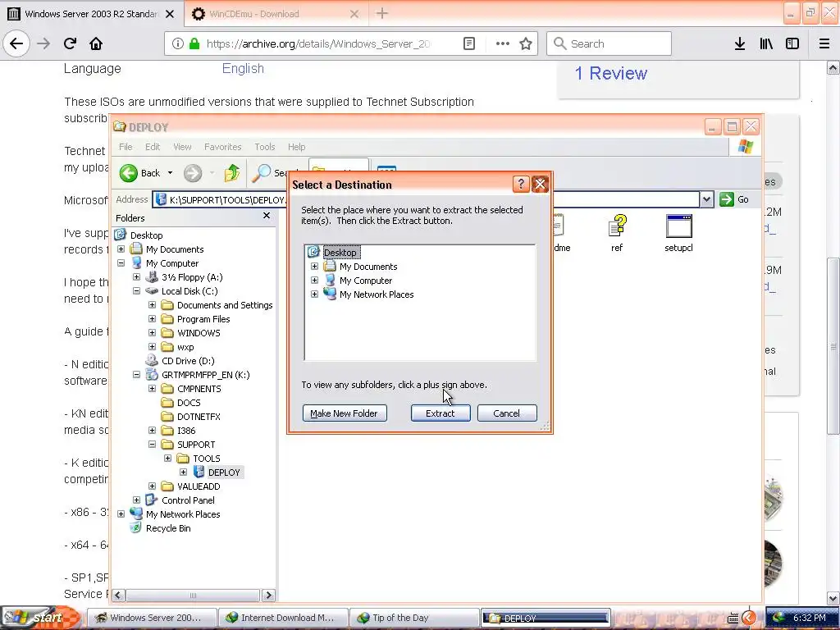The height and width of the screenshot is (630, 840).
Task: Click Cancel button in dialog
Action: click(507, 413)
